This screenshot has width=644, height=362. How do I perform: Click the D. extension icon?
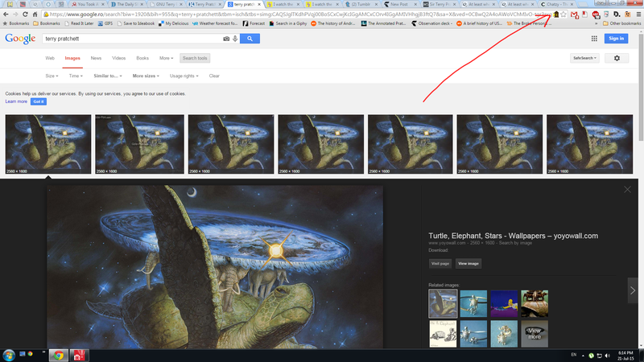617,14
